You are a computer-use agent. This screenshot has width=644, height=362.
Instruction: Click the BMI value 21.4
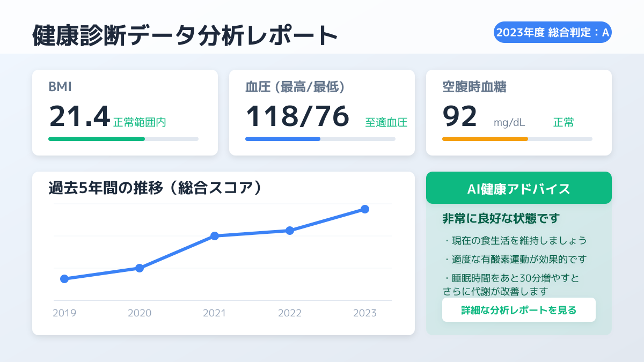tap(79, 116)
